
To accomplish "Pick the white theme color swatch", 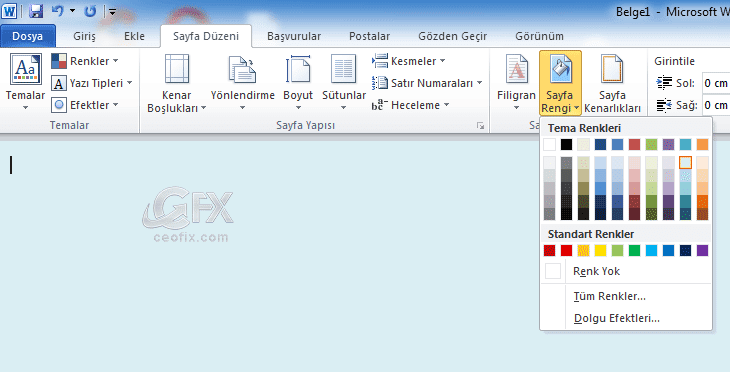I will 549,144.
